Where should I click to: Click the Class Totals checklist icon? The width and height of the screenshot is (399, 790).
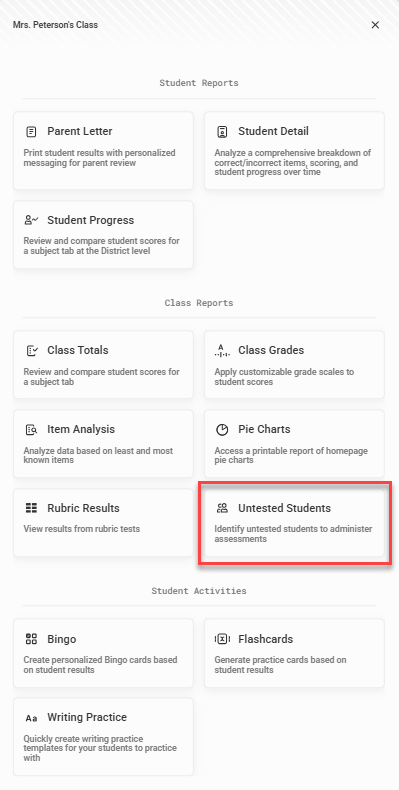(x=31, y=351)
